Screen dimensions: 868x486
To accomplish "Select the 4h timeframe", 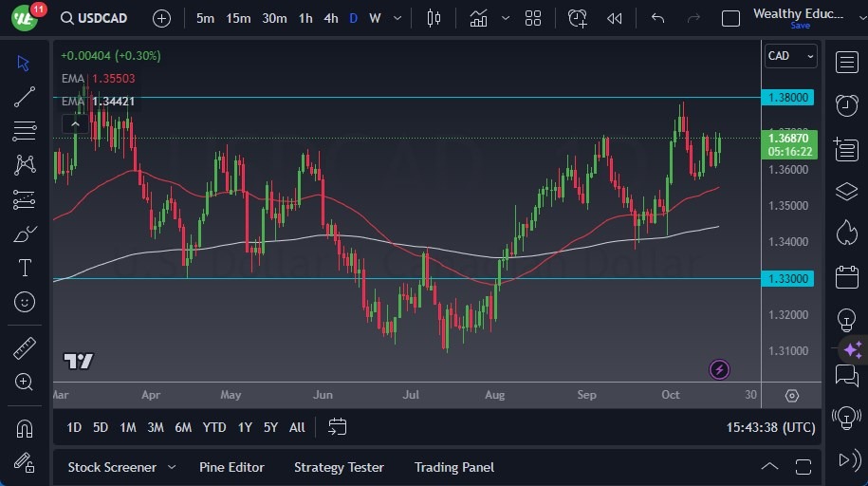I will click(330, 18).
